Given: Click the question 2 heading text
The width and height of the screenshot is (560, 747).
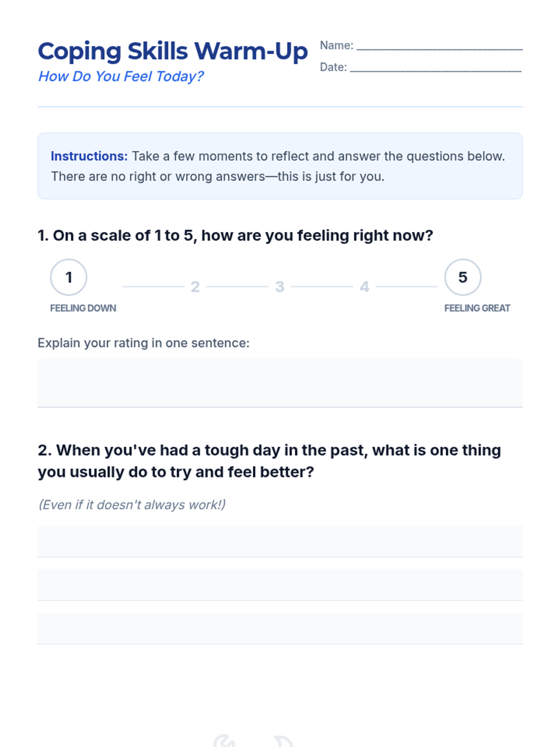Looking at the screenshot, I should click(x=269, y=461).
